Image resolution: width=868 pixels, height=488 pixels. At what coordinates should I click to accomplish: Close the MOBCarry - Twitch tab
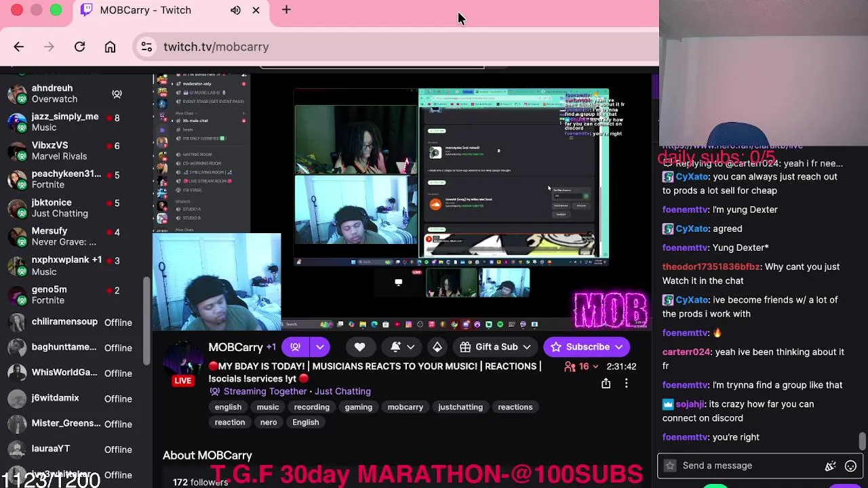[x=256, y=10]
